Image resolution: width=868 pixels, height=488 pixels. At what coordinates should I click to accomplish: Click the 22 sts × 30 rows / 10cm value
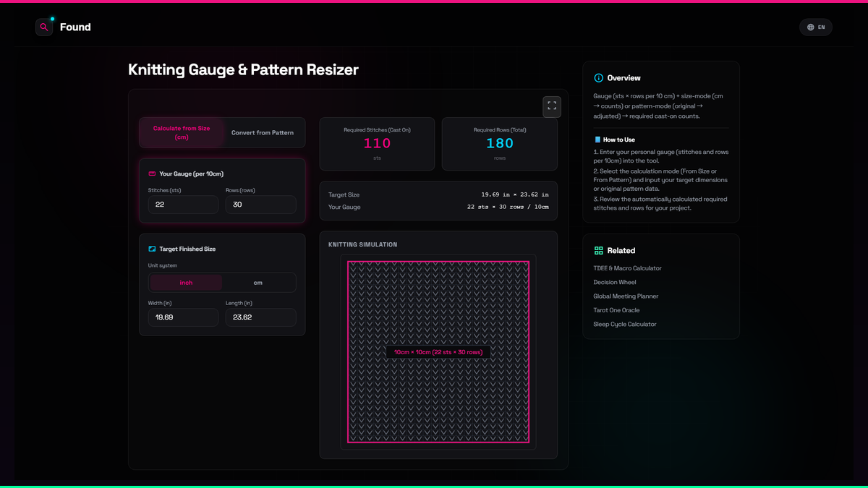[x=509, y=207]
